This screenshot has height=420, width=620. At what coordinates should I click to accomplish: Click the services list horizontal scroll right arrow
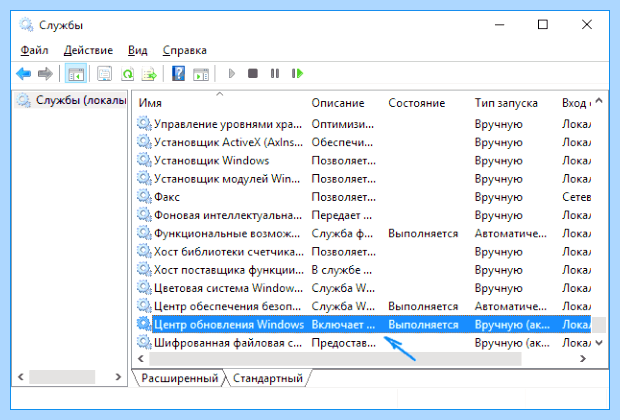coord(582,358)
